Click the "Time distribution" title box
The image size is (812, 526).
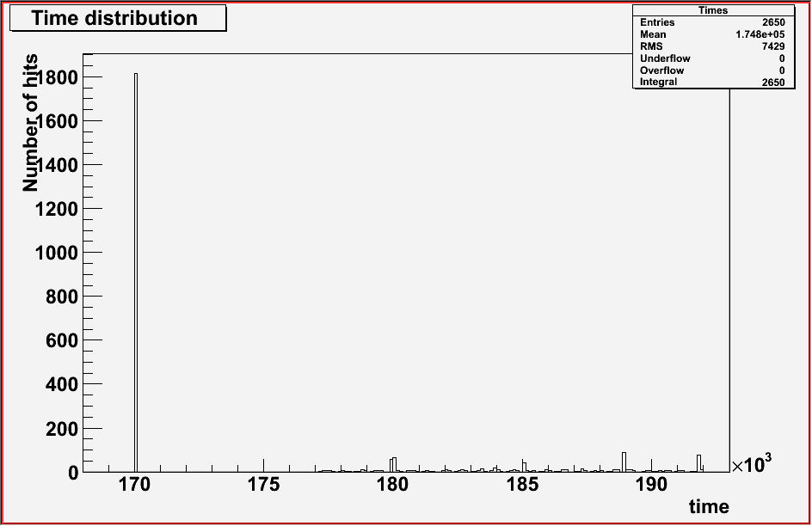tap(117, 18)
